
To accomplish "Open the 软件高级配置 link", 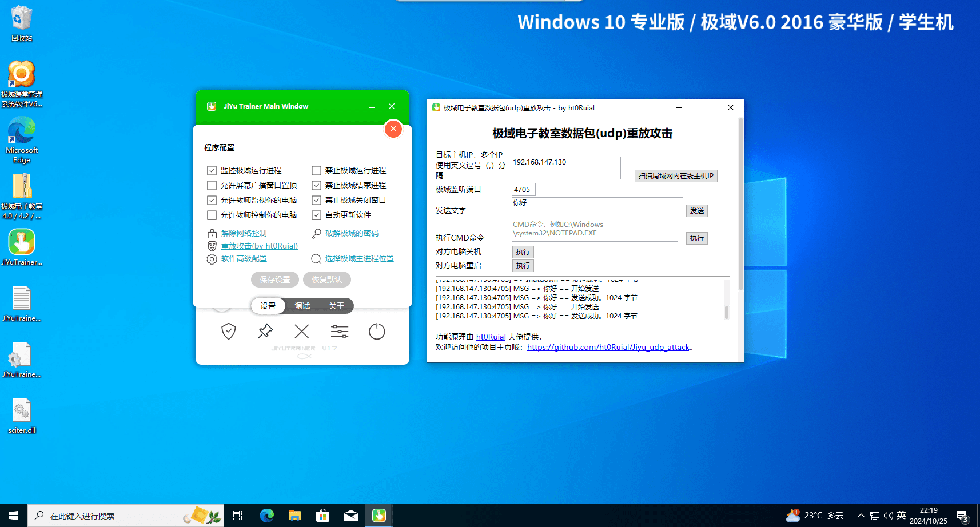I will pyautogui.click(x=244, y=258).
